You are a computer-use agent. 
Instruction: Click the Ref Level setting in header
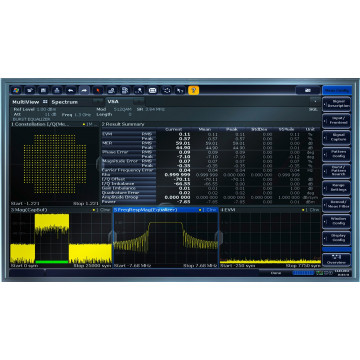point(35,109)
